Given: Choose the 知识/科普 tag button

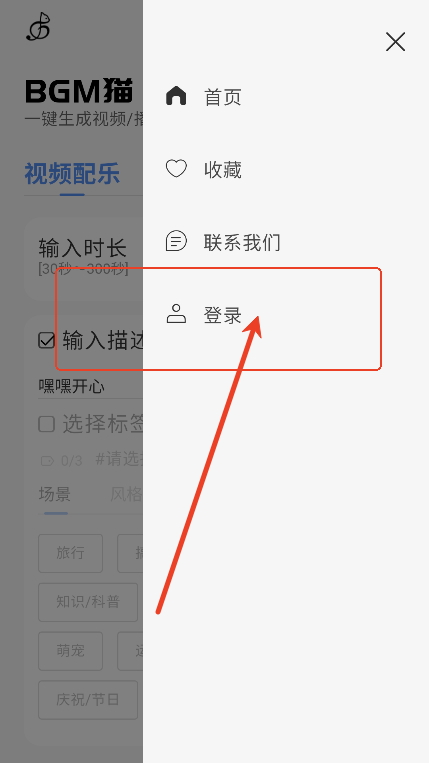Looking at the screenshot, I should 88,602.
